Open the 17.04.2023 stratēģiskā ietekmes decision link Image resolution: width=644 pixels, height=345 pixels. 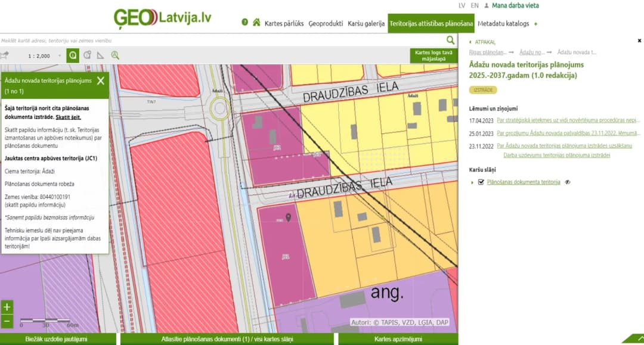tap(568, 120)
